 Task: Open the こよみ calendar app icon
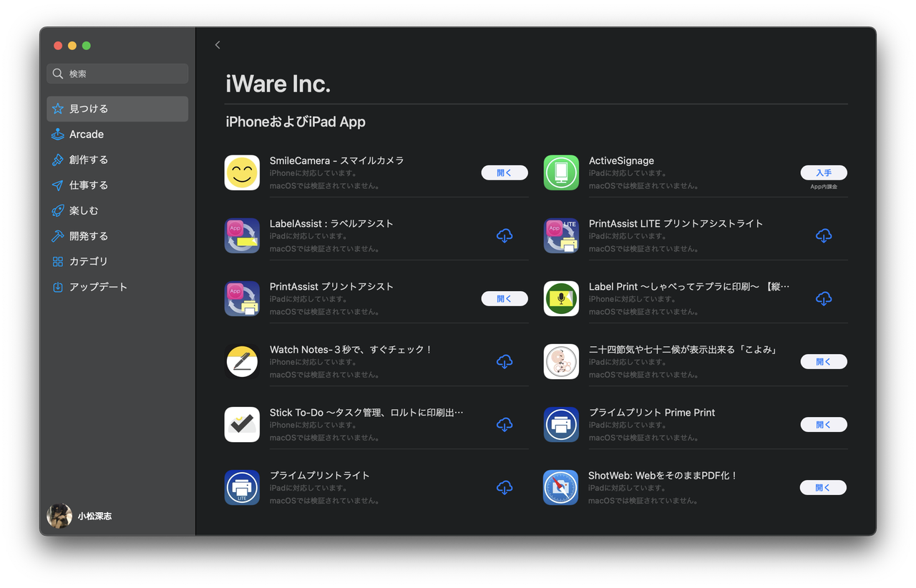(x=561, y=361)
